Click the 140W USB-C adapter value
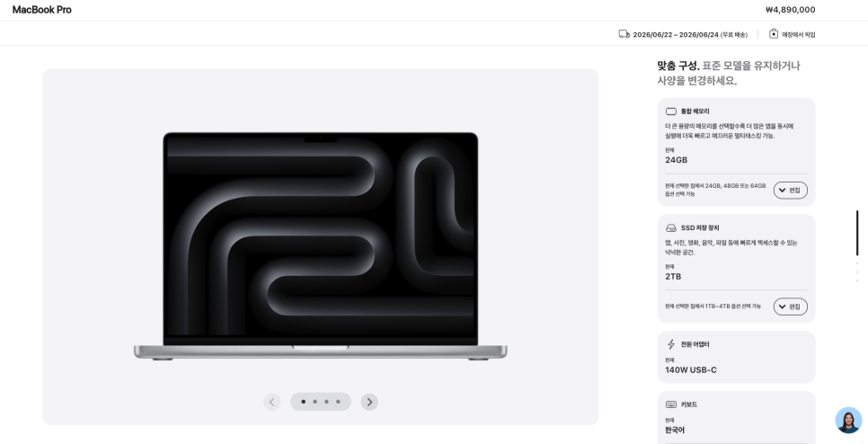The image size is (868, 444). pyautogui.click(x=691, y=369)
